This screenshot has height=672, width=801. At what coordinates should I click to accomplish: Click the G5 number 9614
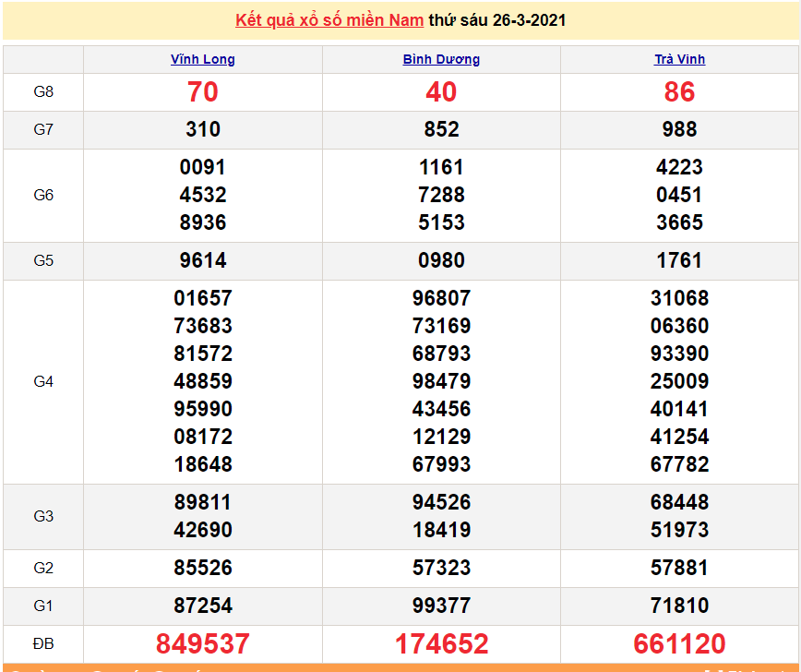click(x=203, y=260)
